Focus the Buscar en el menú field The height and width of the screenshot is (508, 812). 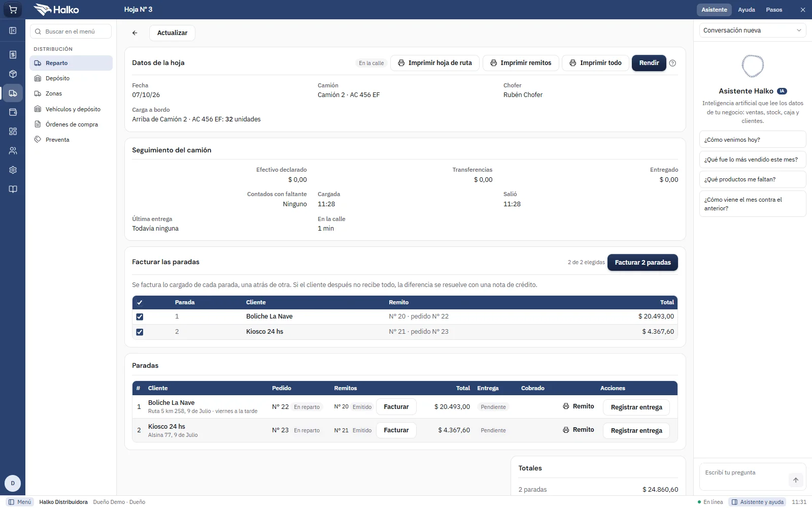tap(71, 31)
